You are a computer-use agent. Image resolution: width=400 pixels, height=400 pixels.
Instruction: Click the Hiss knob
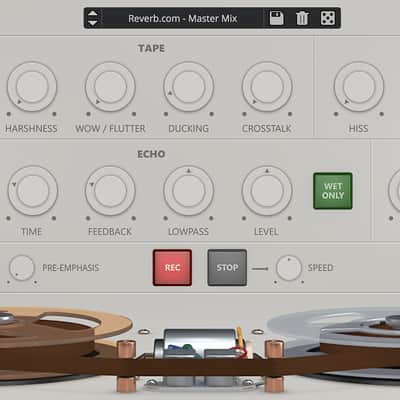pos(359,87)
